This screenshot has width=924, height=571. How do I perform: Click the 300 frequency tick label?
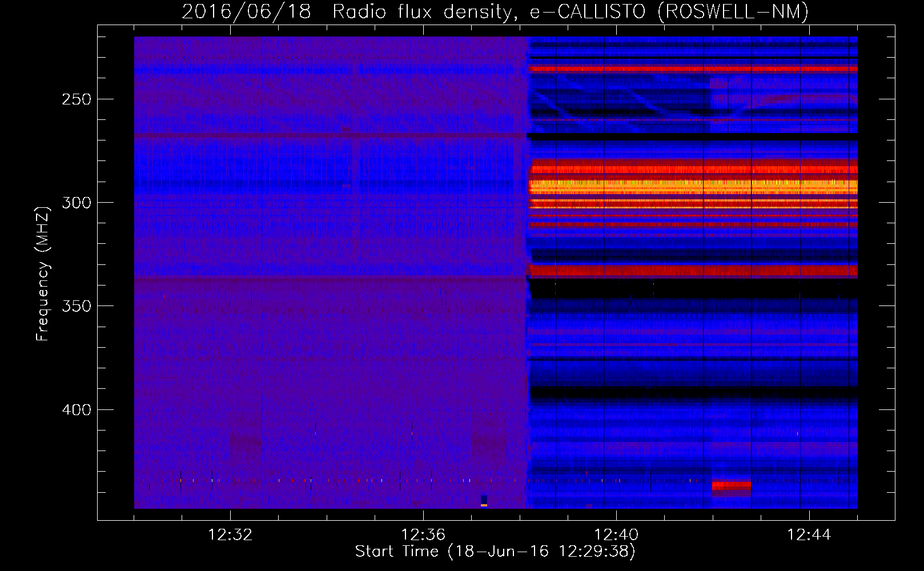(x=77, y=203)
